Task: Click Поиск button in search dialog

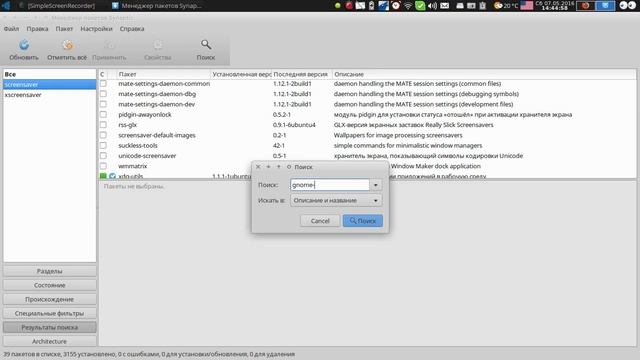Action: tap(363, 221)
